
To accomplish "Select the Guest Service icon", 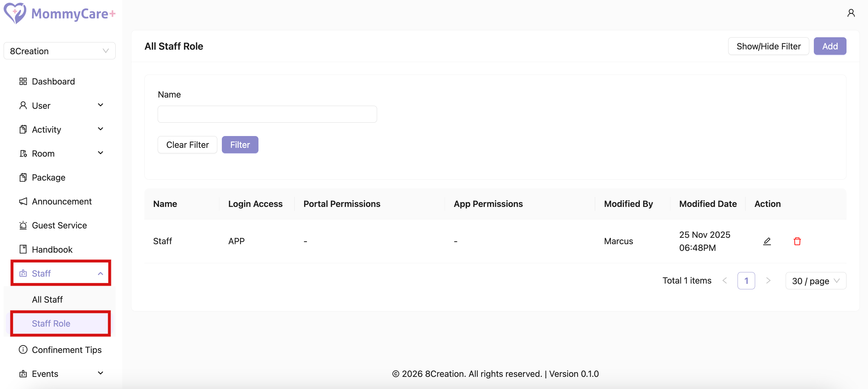I will 23,225.
